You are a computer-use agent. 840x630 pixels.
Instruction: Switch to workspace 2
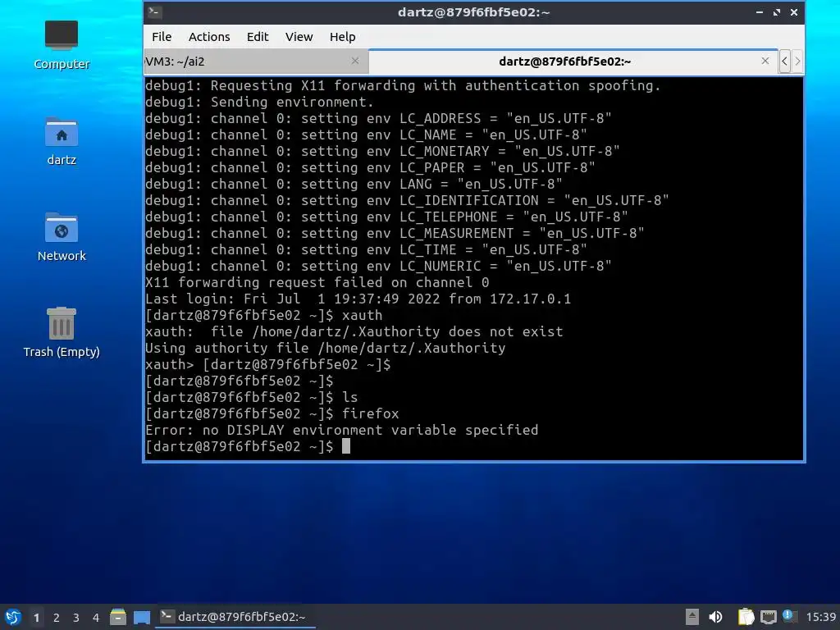(x=57, y=618)
